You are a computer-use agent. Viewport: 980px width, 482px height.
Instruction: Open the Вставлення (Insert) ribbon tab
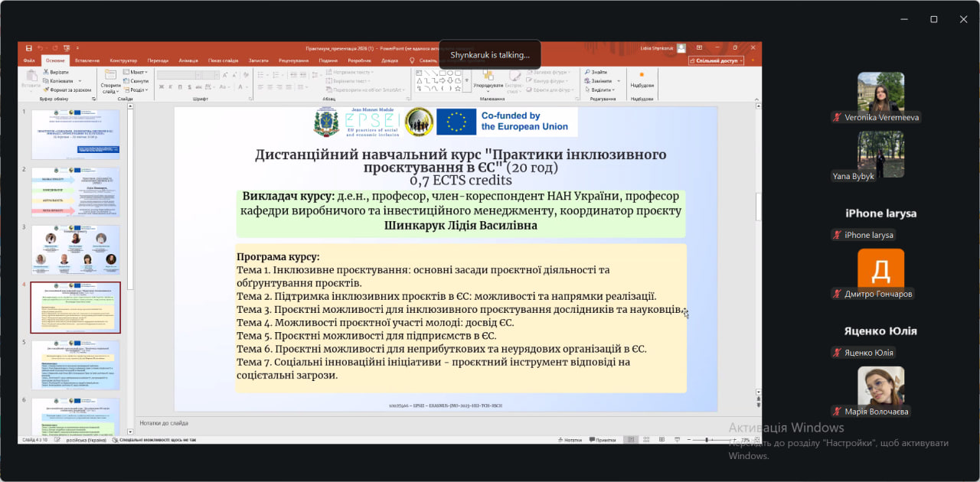(87, 60)
